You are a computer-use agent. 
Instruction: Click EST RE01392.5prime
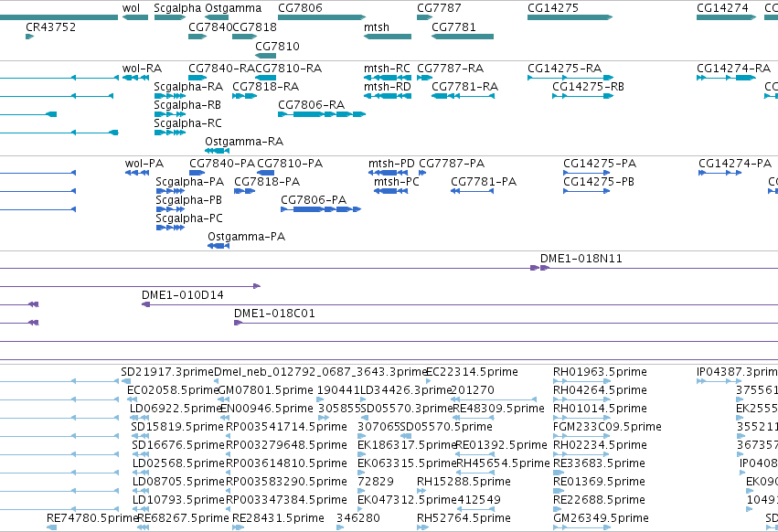[501, 445]
